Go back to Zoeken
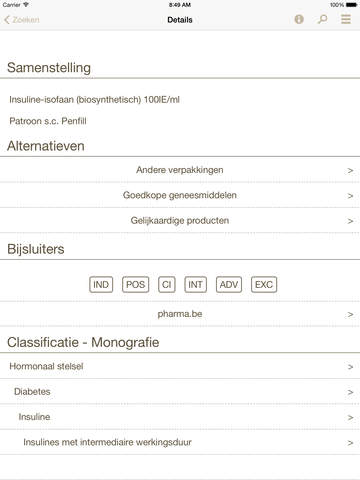This screenshot has height=480, width=360. tap(22, 20)
